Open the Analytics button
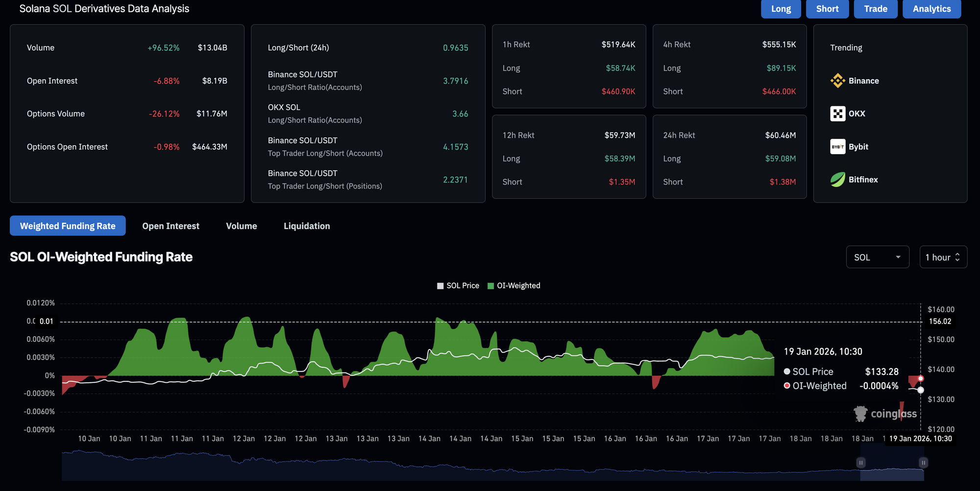 tap(931, 9)
